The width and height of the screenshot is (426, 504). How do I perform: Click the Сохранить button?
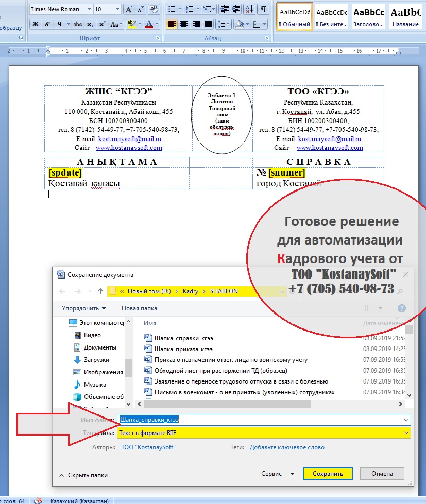coord(328,474)
